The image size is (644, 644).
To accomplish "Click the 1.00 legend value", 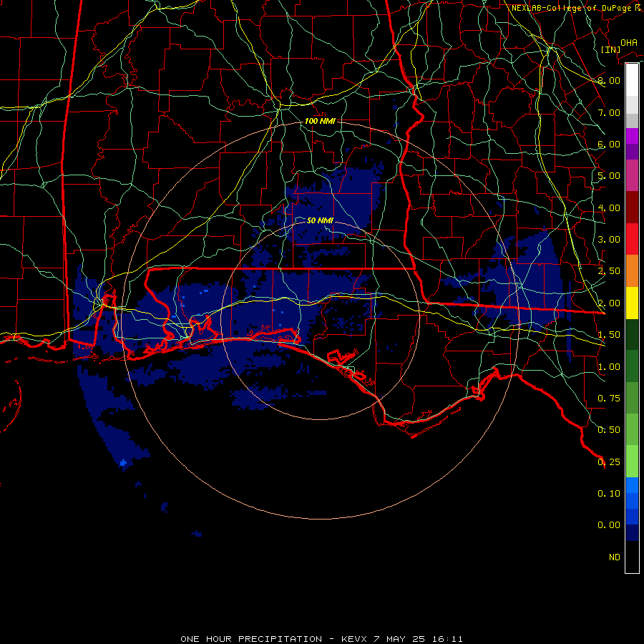I will coord(609,367).
